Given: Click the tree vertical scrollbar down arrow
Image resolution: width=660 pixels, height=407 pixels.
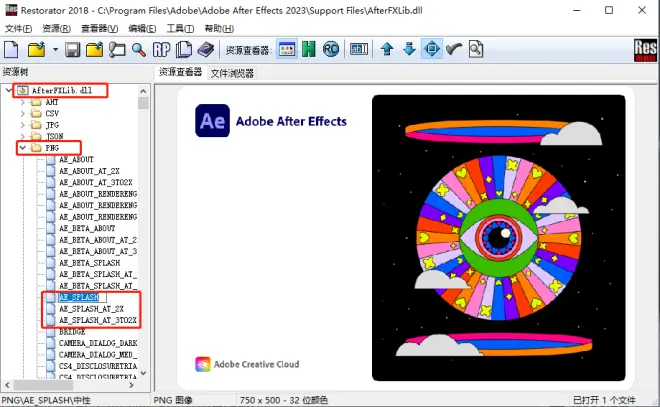Looking at the screenshot, I should (143, 373).
